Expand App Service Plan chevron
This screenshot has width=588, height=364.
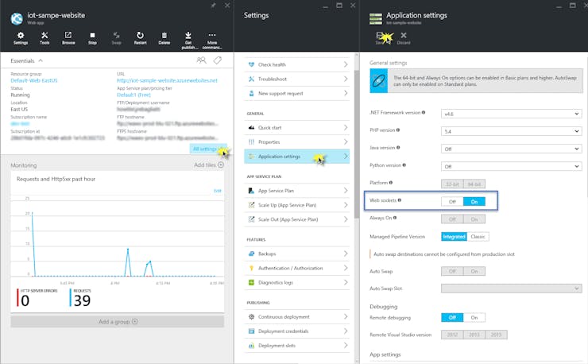[x=346, y=191]
